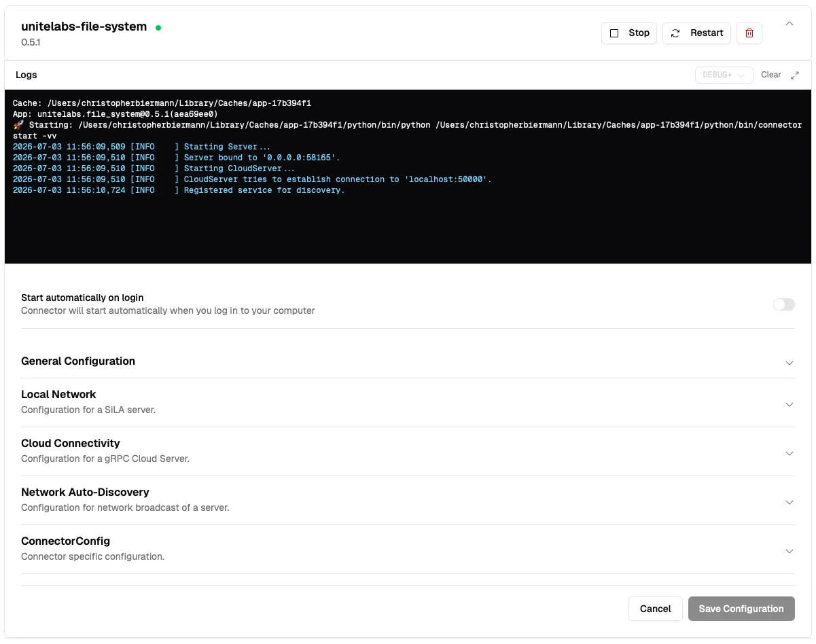Click the rocket Starting command log line
Screen dimensions: 816x644
408,130
